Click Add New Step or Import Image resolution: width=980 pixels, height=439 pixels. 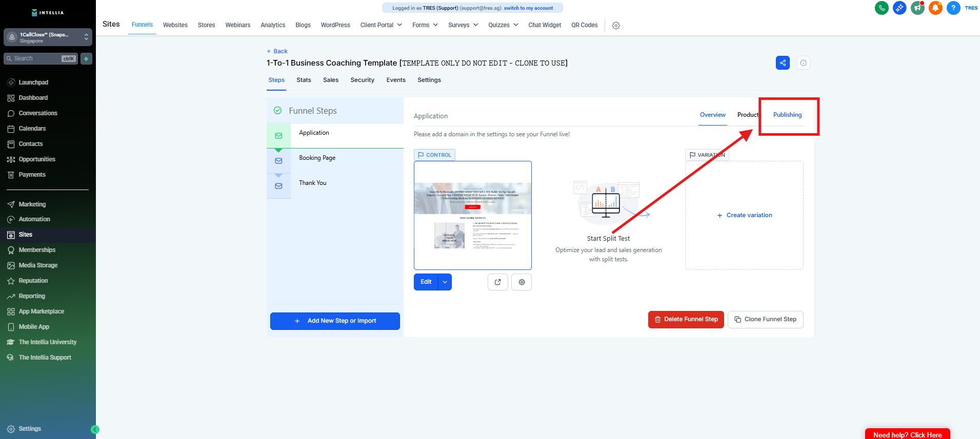[335, 321]
